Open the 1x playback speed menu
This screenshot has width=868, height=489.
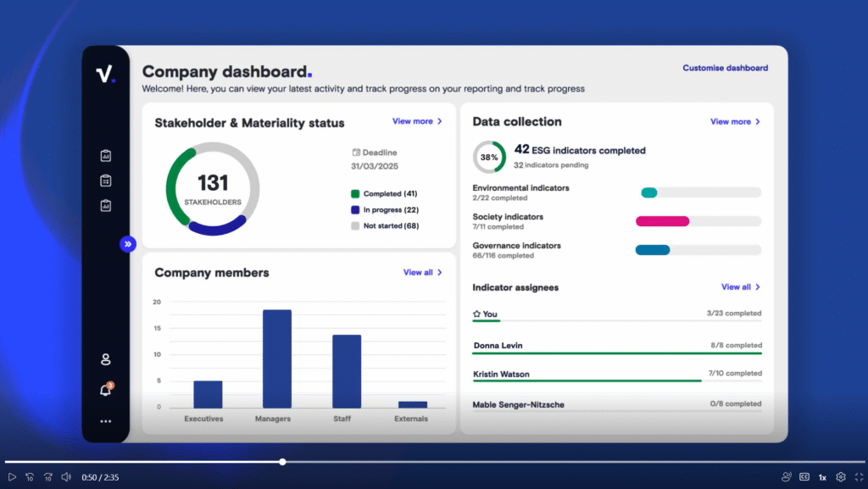(822, 477)
